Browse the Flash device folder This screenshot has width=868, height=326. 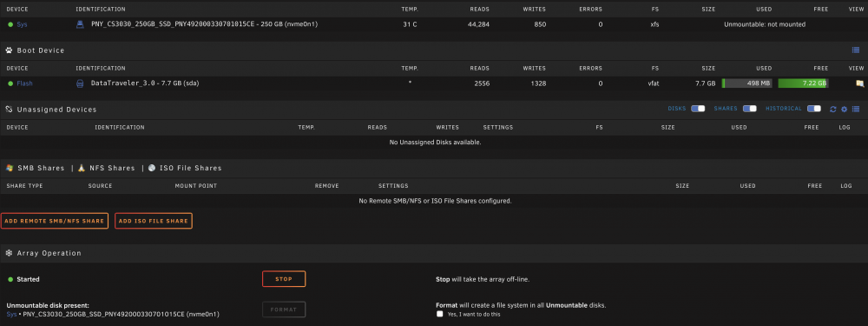tap(859, 83)
